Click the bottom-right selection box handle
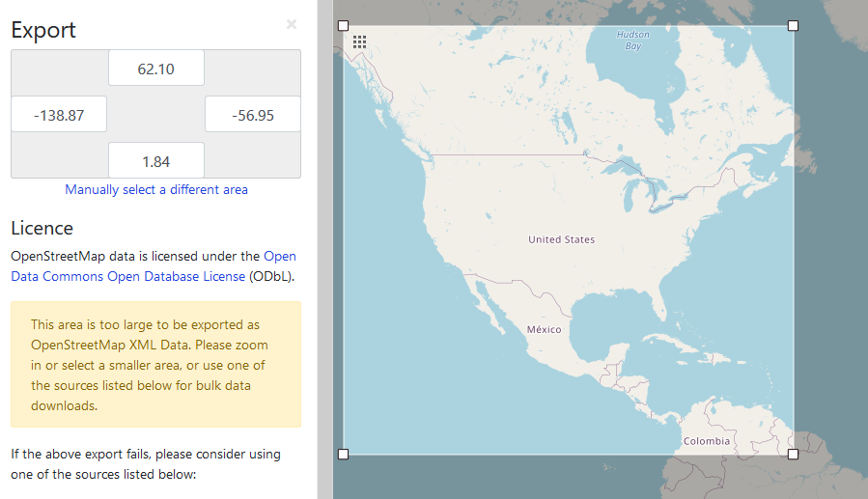The width and height of the screenshot is (868, 499). click(793, 454)
